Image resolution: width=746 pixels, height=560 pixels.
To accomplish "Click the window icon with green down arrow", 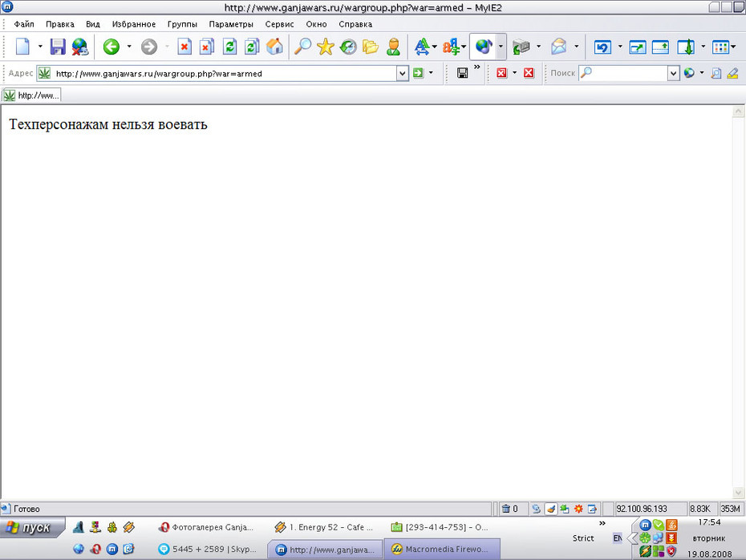I will click(686, 47).
